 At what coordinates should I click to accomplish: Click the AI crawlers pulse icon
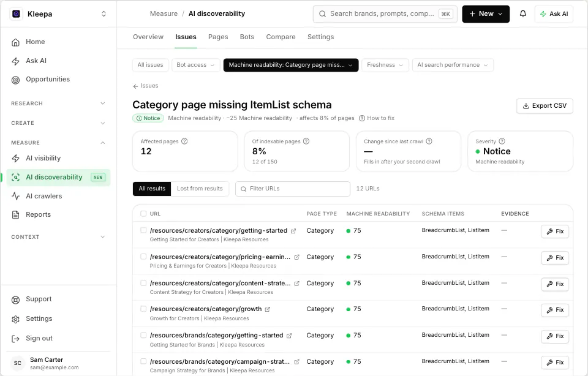point(15,196)
